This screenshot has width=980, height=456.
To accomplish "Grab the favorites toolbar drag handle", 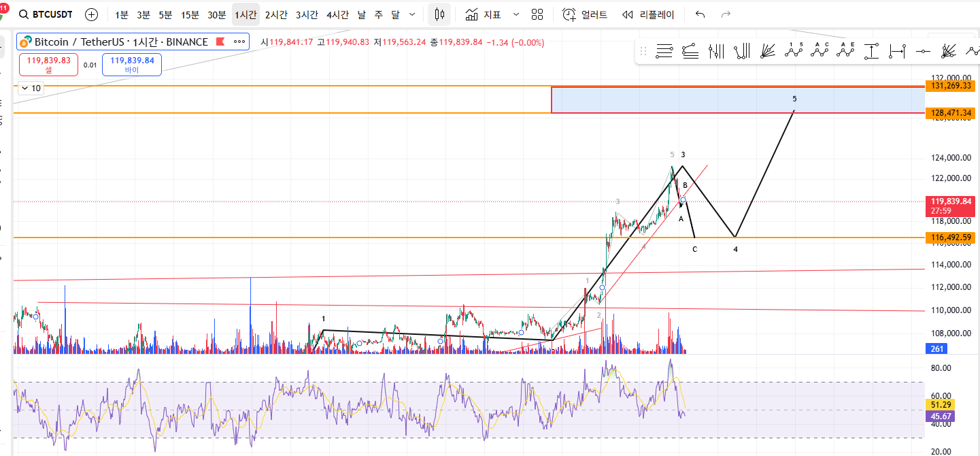I will coord(642,50).
